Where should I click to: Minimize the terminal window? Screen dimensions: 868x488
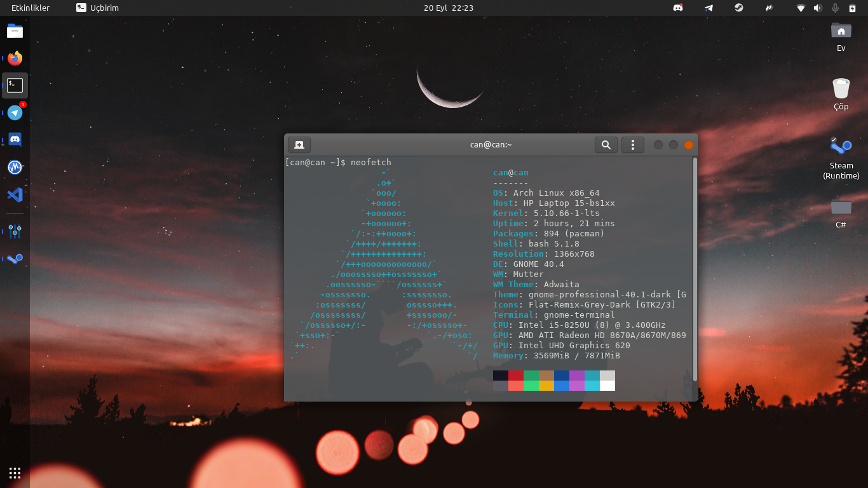[658, 145]
